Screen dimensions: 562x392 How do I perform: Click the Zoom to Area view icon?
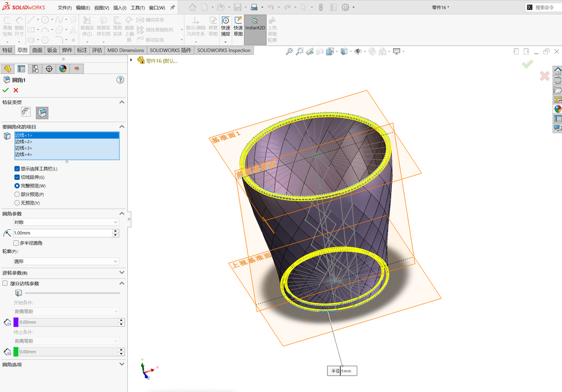[x=300, y=52]
